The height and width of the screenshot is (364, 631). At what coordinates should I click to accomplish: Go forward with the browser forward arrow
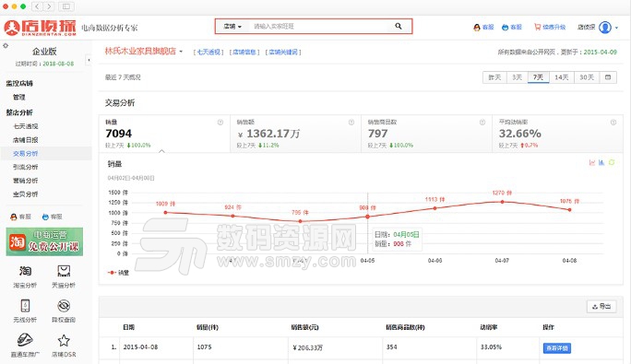click(49, 6)
